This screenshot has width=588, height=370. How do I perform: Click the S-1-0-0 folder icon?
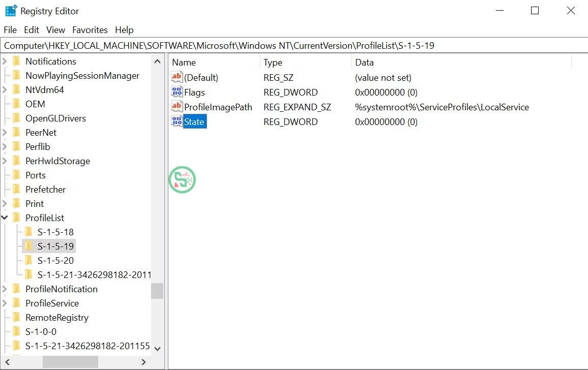[x=16, y=332]
